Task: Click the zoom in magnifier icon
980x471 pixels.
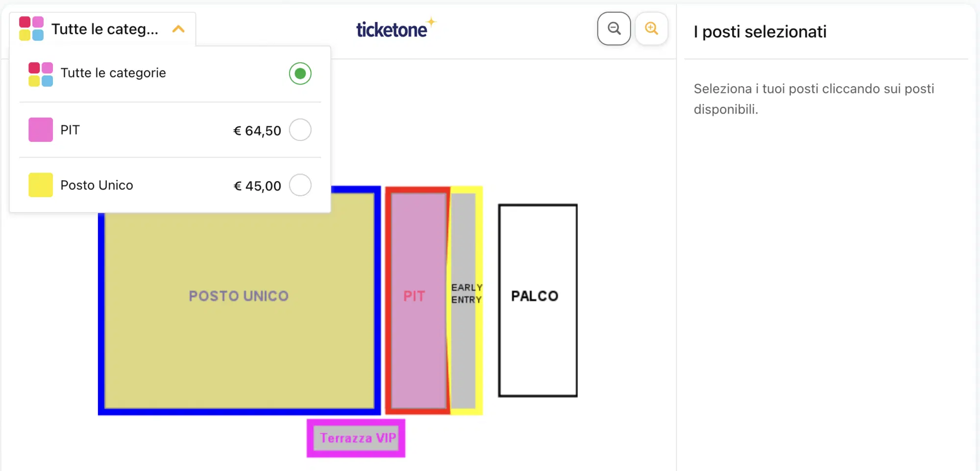Action: [x=651, y=29]
